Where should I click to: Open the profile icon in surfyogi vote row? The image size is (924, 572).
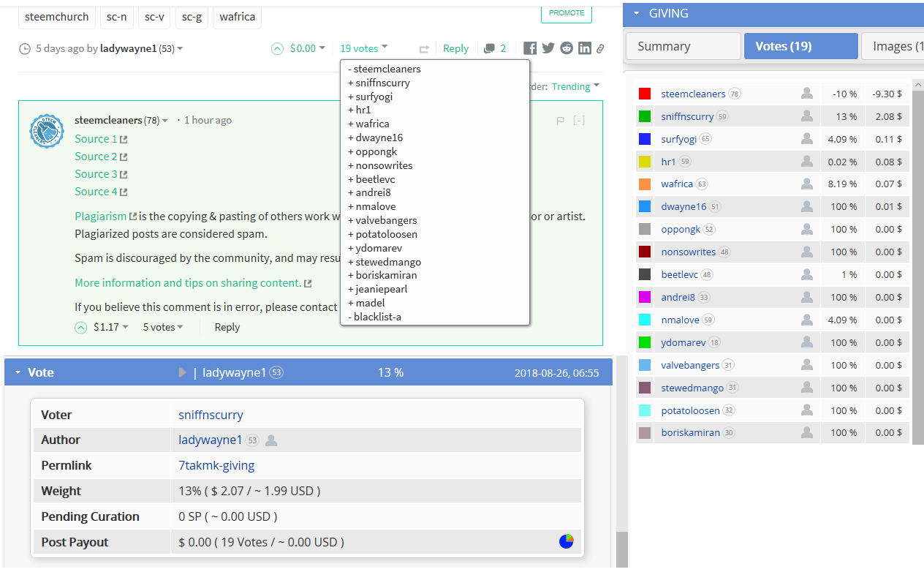(x=807, y=139)
